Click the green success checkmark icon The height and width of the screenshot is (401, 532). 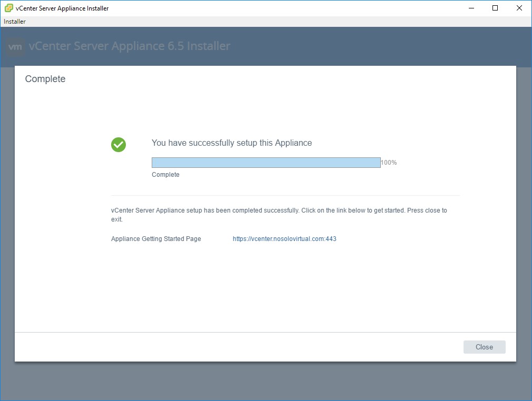coord(119,145)
